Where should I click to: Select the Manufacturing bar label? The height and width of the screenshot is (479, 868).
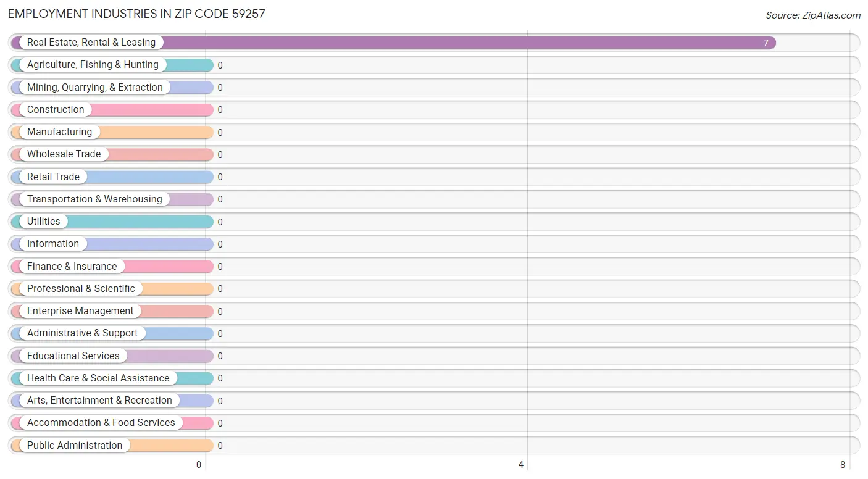coord(59,132)
